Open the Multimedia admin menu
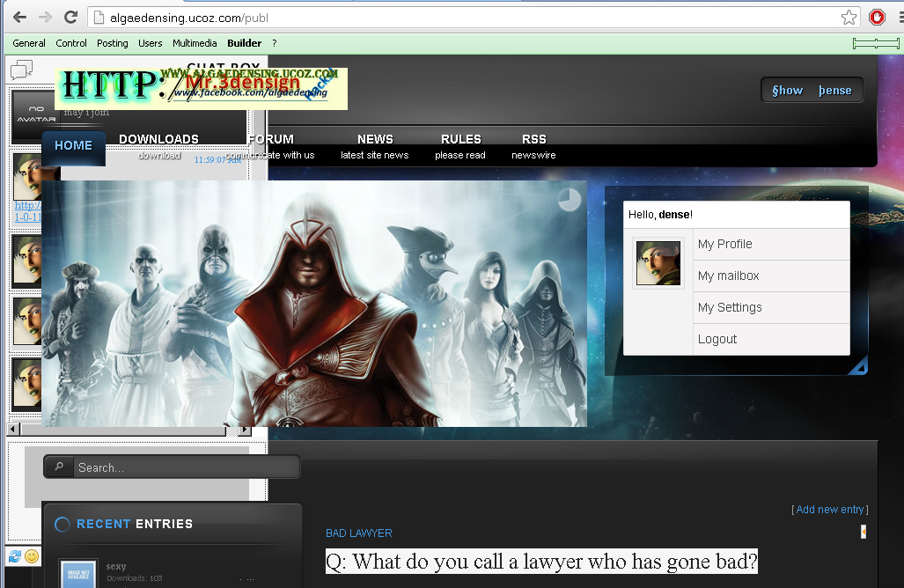Image resolution: width=904 pixels, height=588 pixels. 195,43
